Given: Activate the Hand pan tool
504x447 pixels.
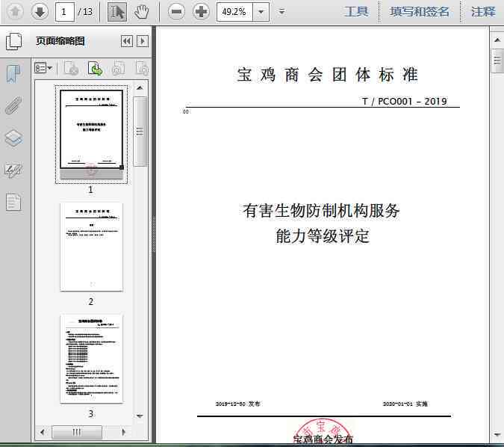Looking at the screenshot, I should [142, 12].
